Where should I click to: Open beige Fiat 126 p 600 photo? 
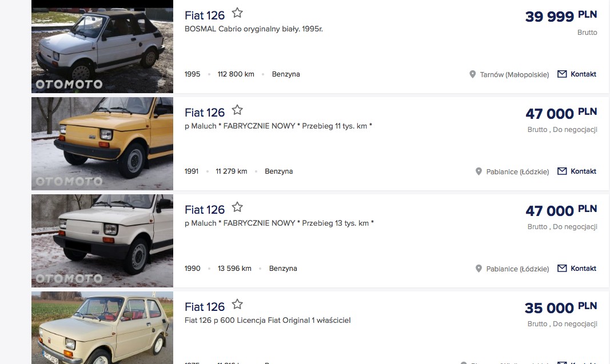(102, 329)
